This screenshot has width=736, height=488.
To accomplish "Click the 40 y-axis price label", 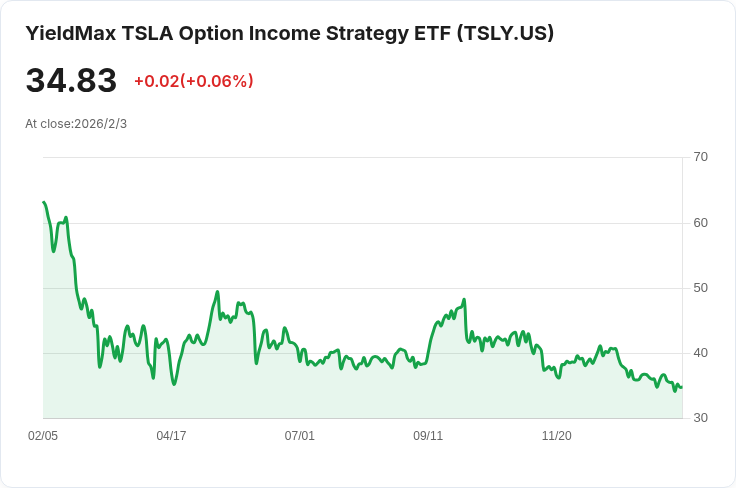I will click(700, 353).
